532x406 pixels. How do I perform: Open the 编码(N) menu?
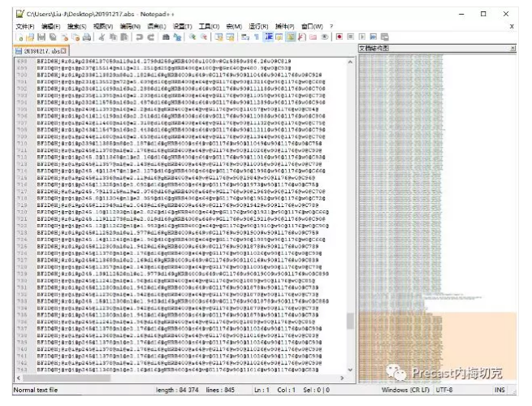(130, 27)
